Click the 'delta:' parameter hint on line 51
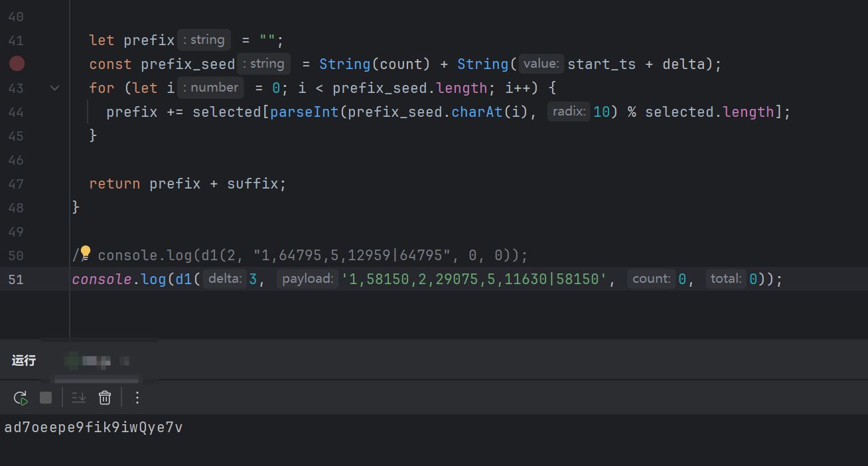The image size is (868, 466). (x=225, y=279)
